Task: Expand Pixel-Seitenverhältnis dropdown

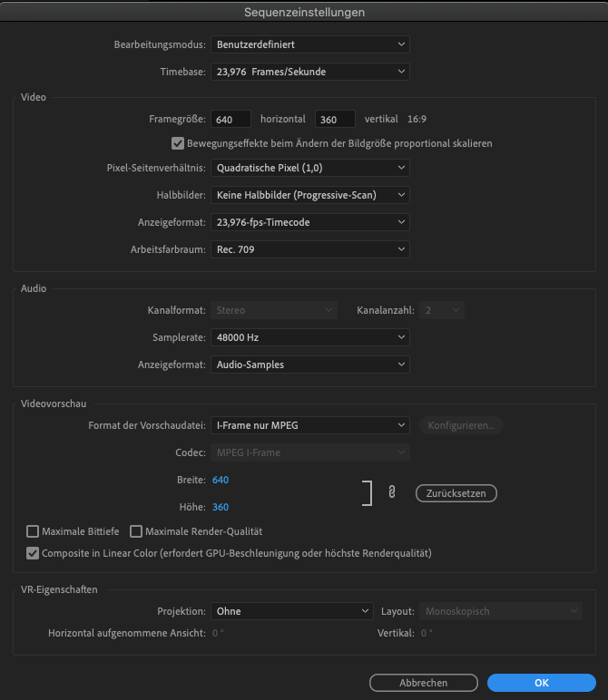Action: [309, 168]
